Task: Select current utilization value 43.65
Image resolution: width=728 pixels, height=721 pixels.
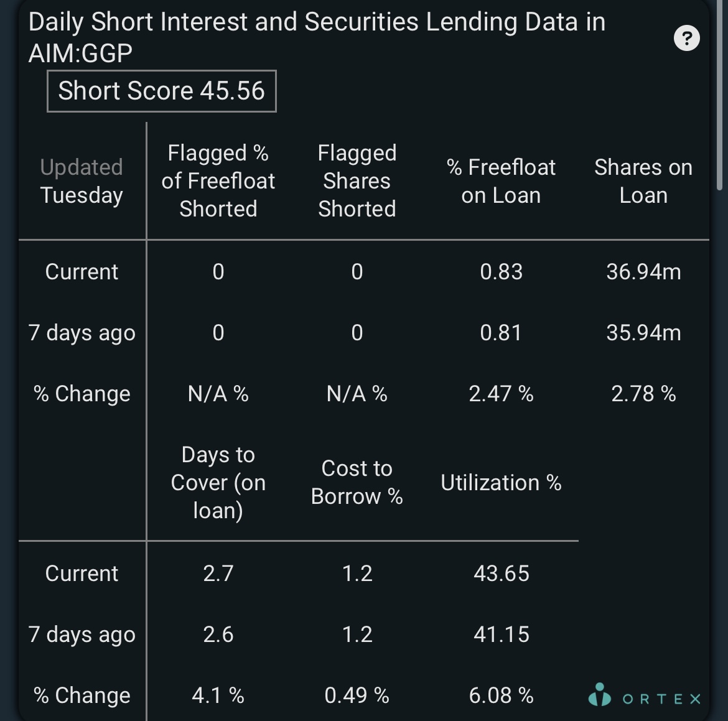Action: tap(501, 574)
